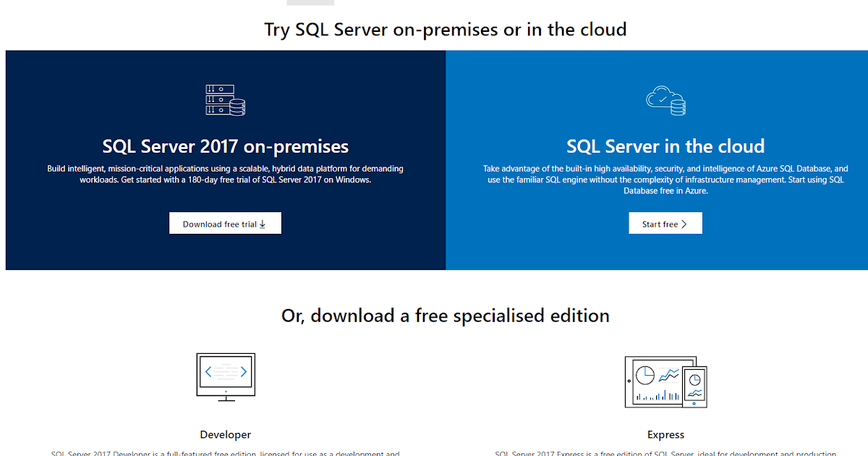This screenshot has width=868, height=456.
Task: Open the Express edition link
Action: click(665, 434)
